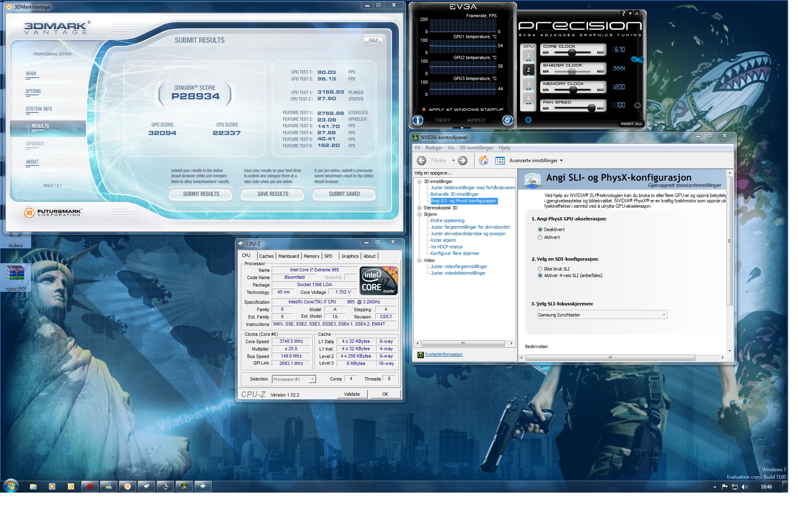This screenshot has height=532, width=798.
Task: Open the Processor #1 selection dropdown
Action: point(294,379)
